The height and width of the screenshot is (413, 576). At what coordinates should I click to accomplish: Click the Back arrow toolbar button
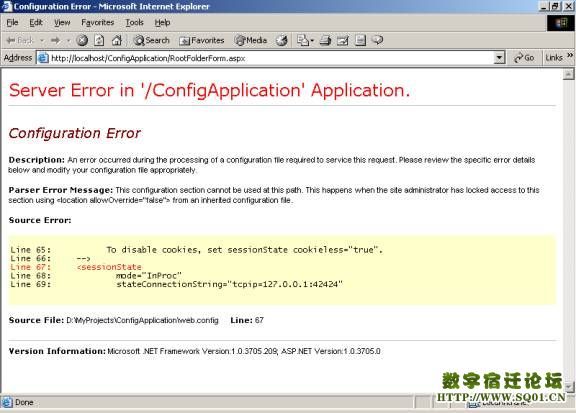pyautogui.click(x=20, y=40)
